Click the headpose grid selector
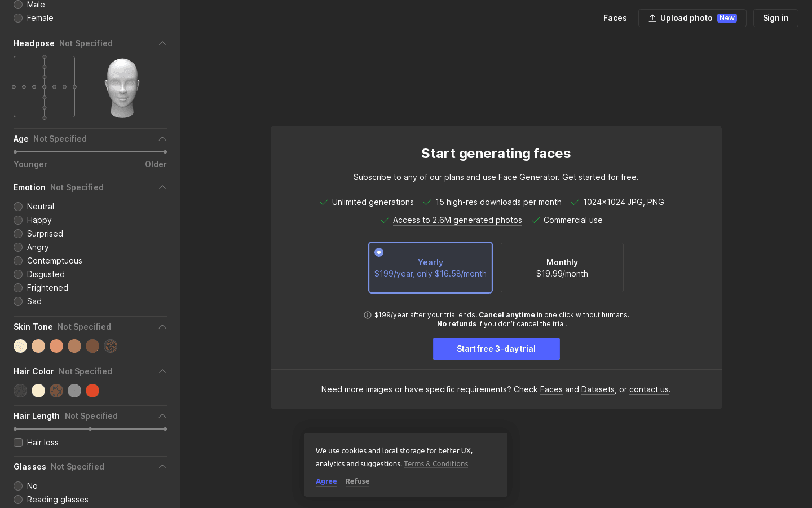This screenshot has height=508, width=812. [45, 87]
